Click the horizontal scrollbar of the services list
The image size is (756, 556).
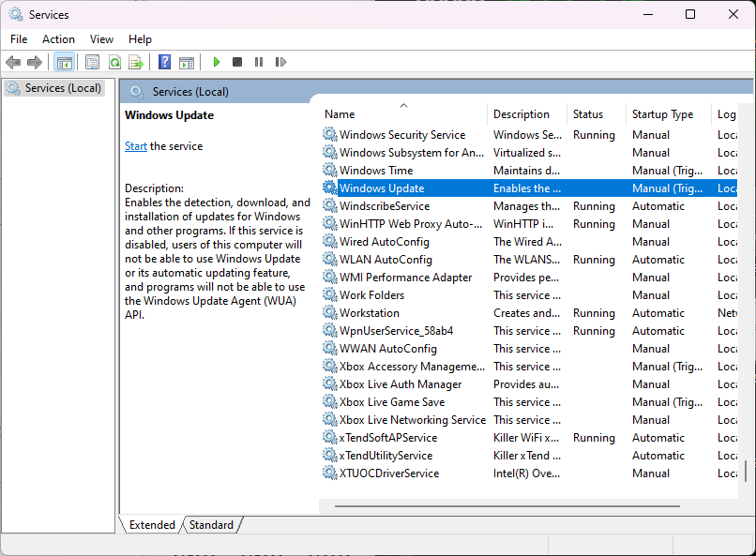click(x=507, y=506)
